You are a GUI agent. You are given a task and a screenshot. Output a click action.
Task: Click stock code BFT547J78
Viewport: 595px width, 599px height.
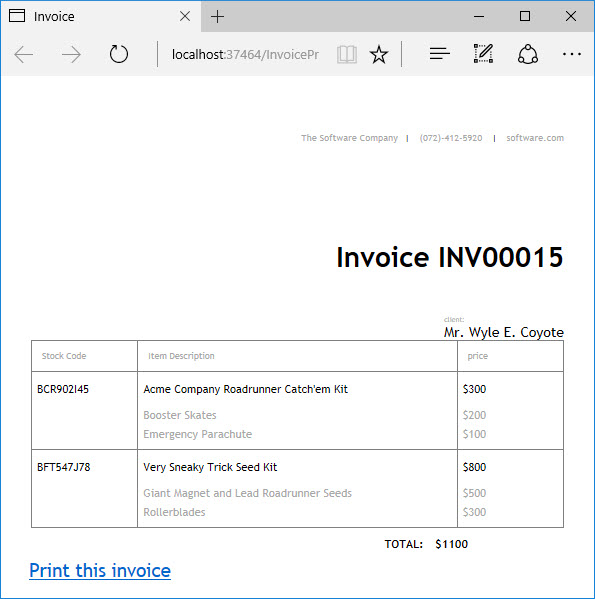[63, 467]
